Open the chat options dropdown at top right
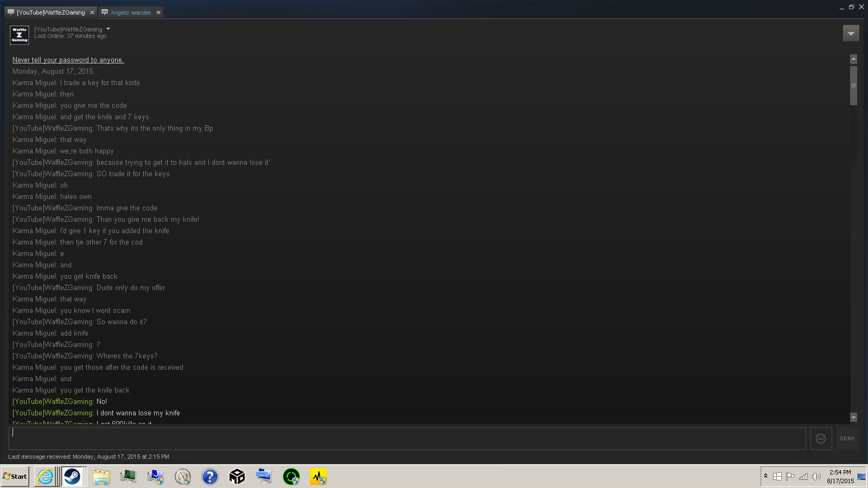868x488 pixels. pos(851,34)
